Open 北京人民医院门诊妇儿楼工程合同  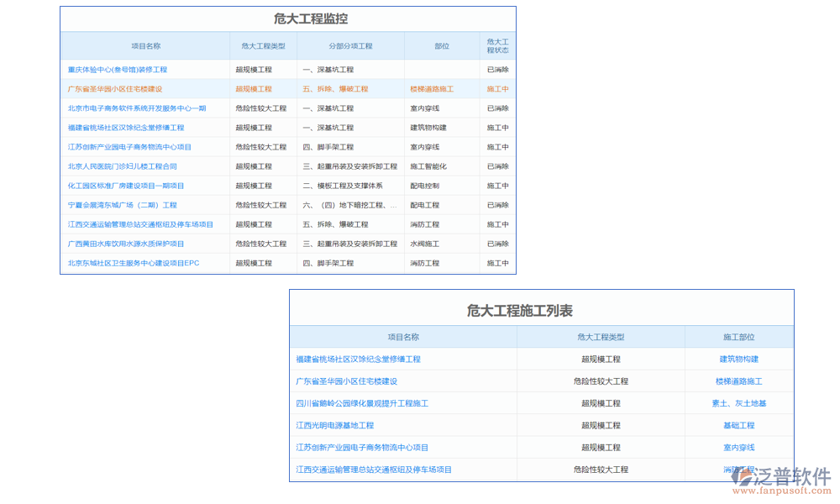click(122, 165)
